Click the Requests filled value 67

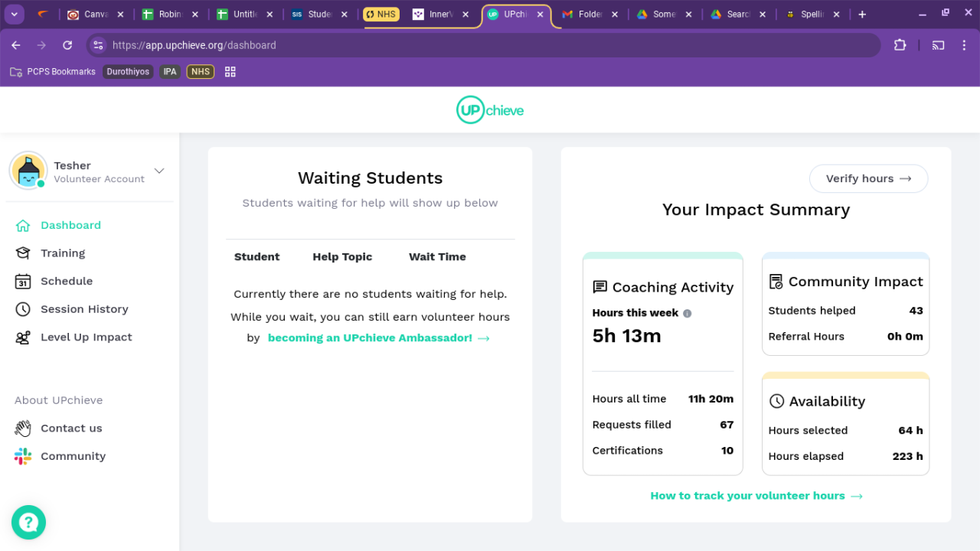click(x=727, y=425)
